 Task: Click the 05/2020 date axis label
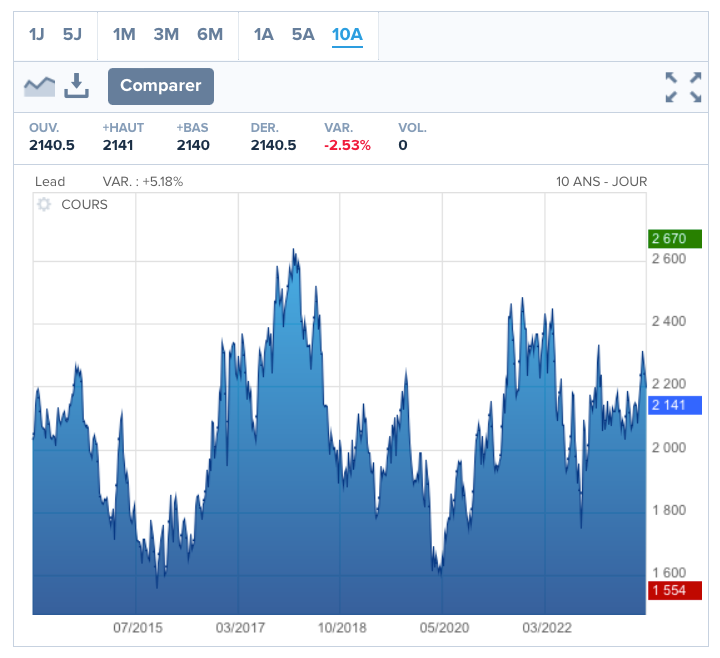click(443, 628)
